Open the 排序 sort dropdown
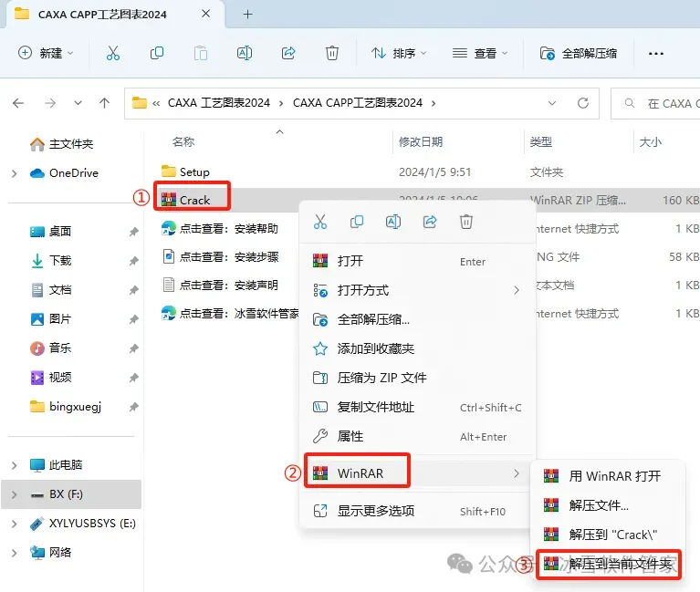The image size is (700, 592). [x=399, y=53]
